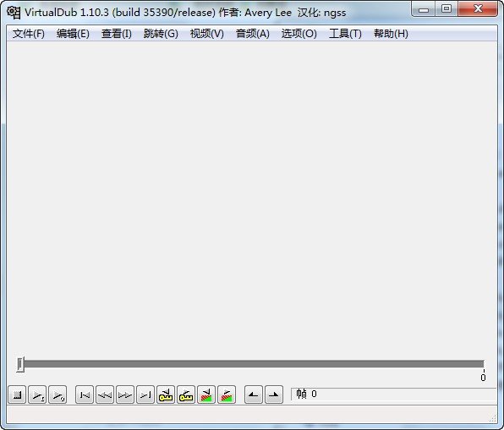The image size is (504, 430).
Task: Open the 音频(A) menu
Action: 253,34
